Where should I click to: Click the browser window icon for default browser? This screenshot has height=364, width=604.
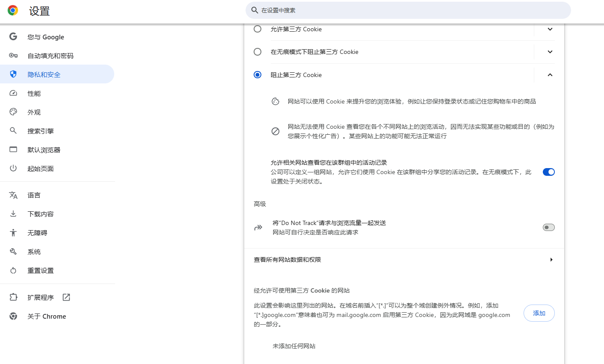(13, 150)
